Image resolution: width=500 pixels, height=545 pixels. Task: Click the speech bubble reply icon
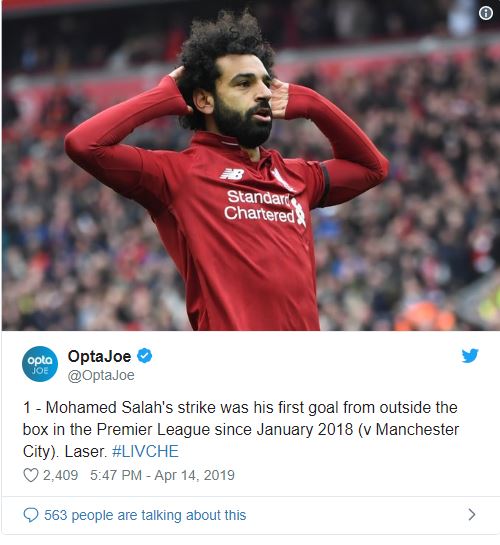click(31, 515)
